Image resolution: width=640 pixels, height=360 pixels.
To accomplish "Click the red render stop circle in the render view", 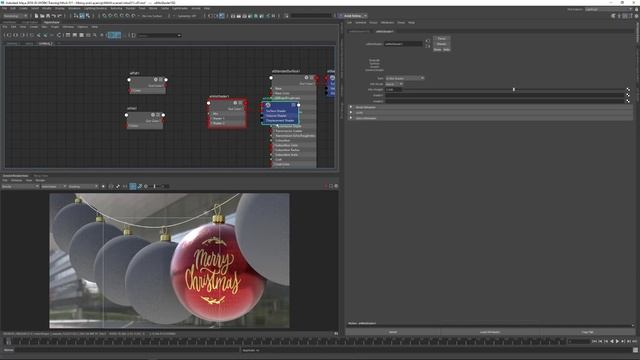I will pos(326,186).
